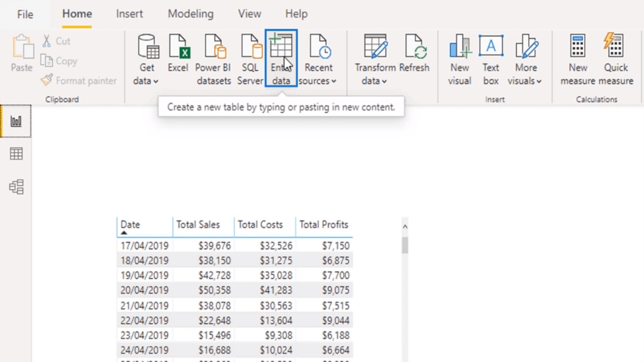Screen dimensions: 644x362
Task: Select the 18/04/2019 date cell
Action: coord(145,261)
